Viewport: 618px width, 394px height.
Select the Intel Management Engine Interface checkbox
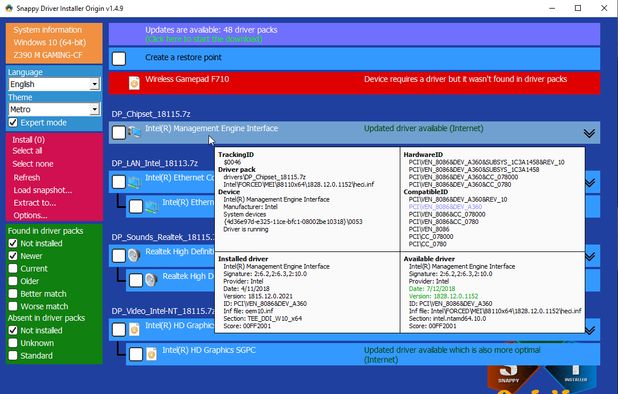(x=119, y=132)
